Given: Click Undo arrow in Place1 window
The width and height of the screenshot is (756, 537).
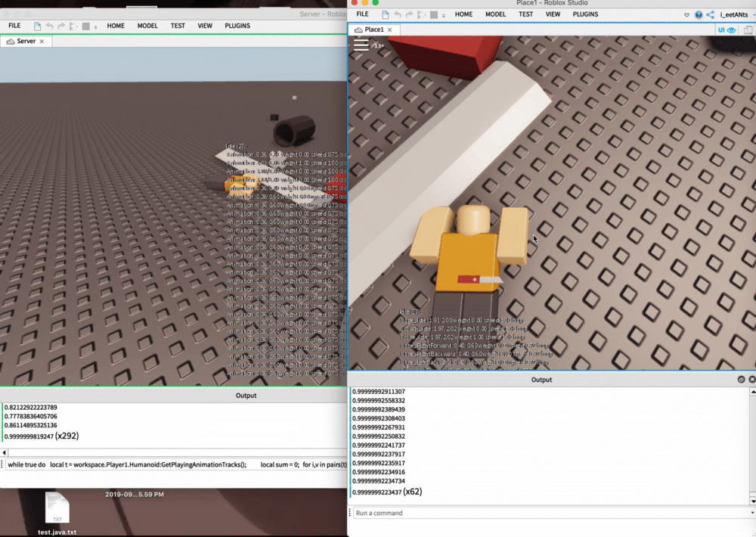Looking at the screenshot, I should (398, 14).
